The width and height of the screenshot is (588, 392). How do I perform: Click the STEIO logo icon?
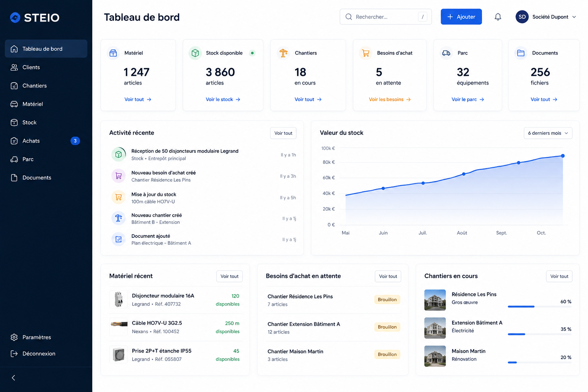15,17
